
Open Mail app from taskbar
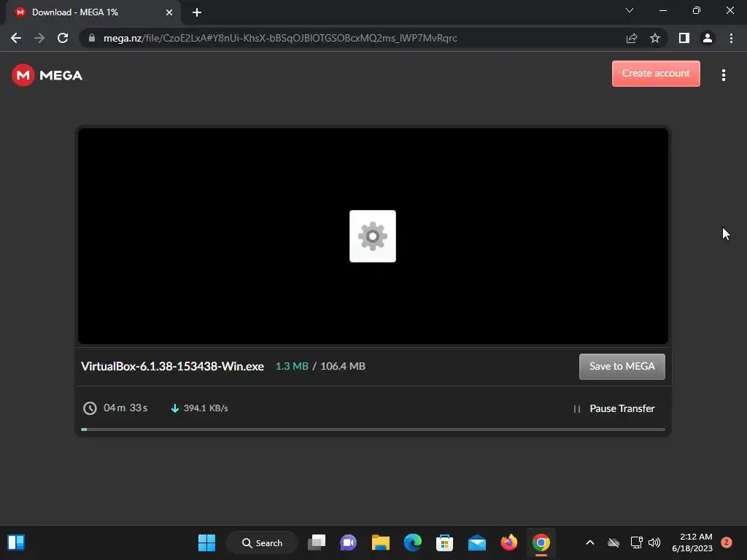[x=477, y=542]
